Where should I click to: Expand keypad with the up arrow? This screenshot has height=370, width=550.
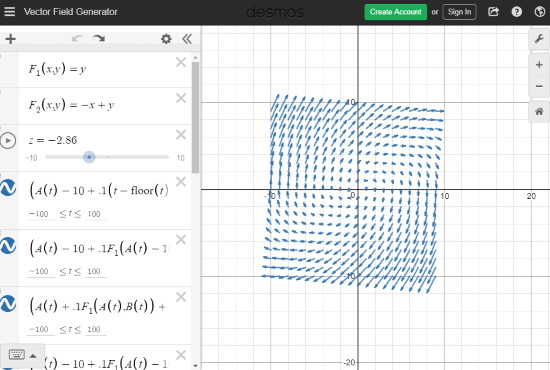pos(33,356)
